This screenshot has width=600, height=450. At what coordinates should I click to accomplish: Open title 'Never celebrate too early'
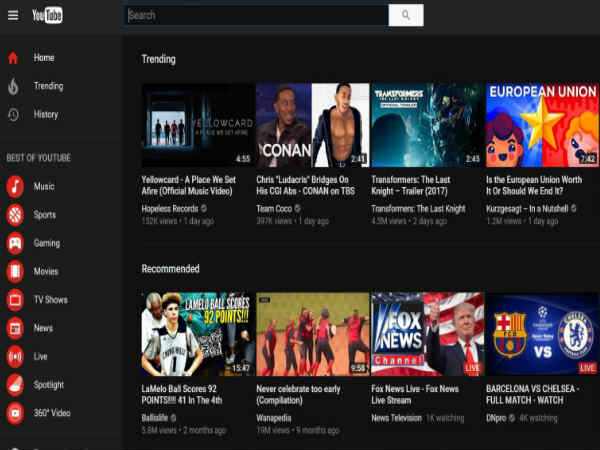click(x=298, y=395)
